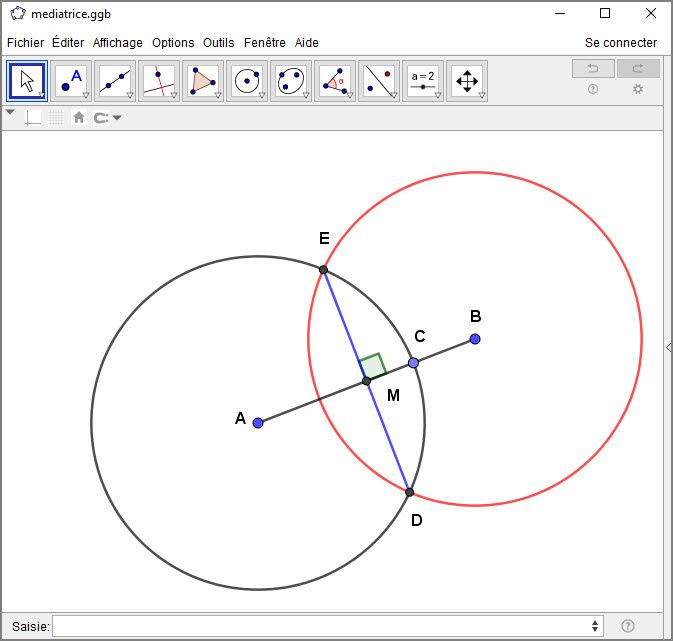
Task: Select the Move arrow tool
Action: click(x=27, y=81)
